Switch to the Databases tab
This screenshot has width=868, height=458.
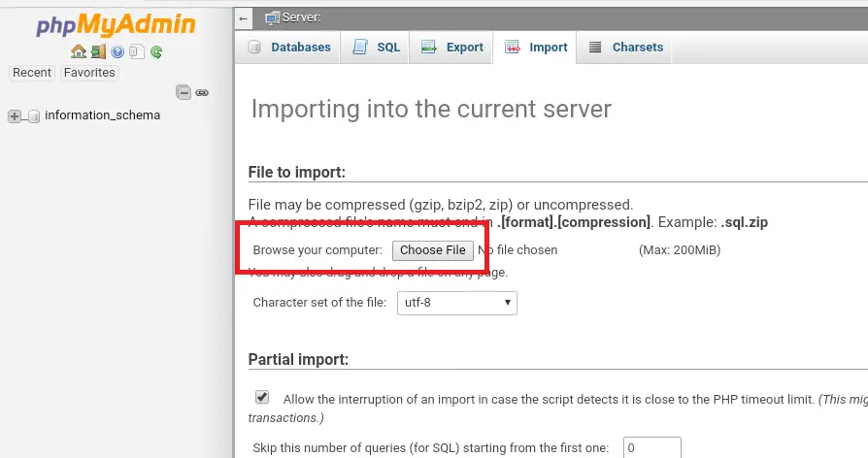(289, 48)
